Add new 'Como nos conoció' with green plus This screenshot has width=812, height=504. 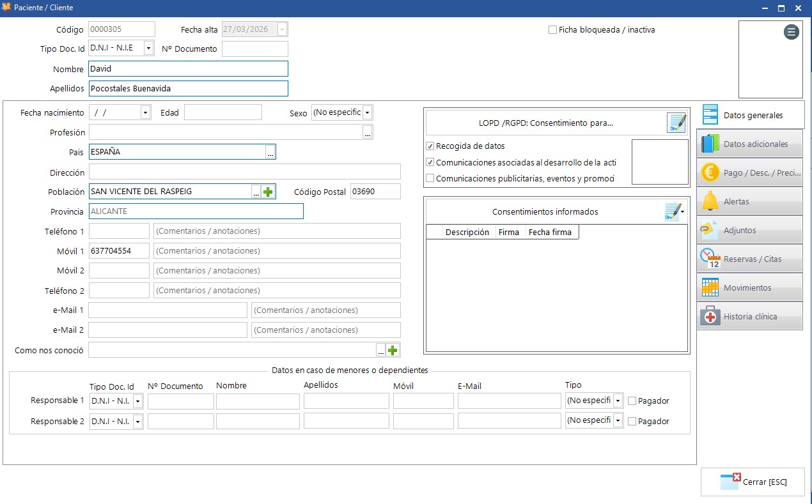point(393,350)
